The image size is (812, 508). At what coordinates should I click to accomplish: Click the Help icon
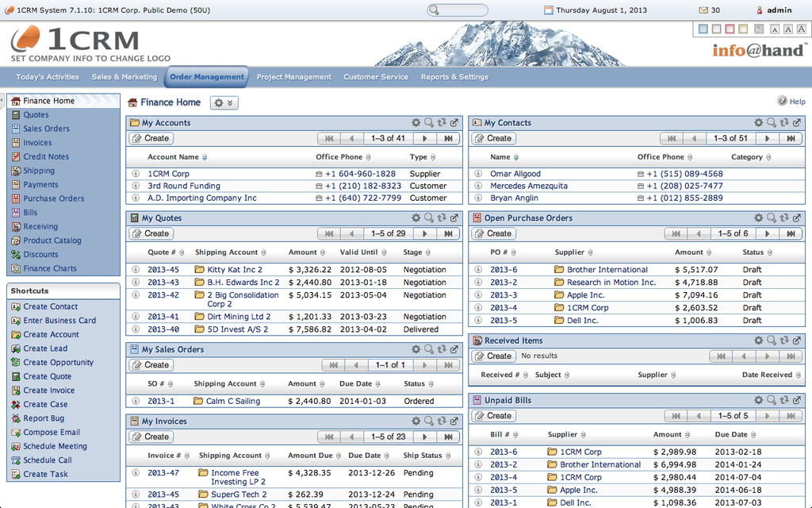[783, 101]
